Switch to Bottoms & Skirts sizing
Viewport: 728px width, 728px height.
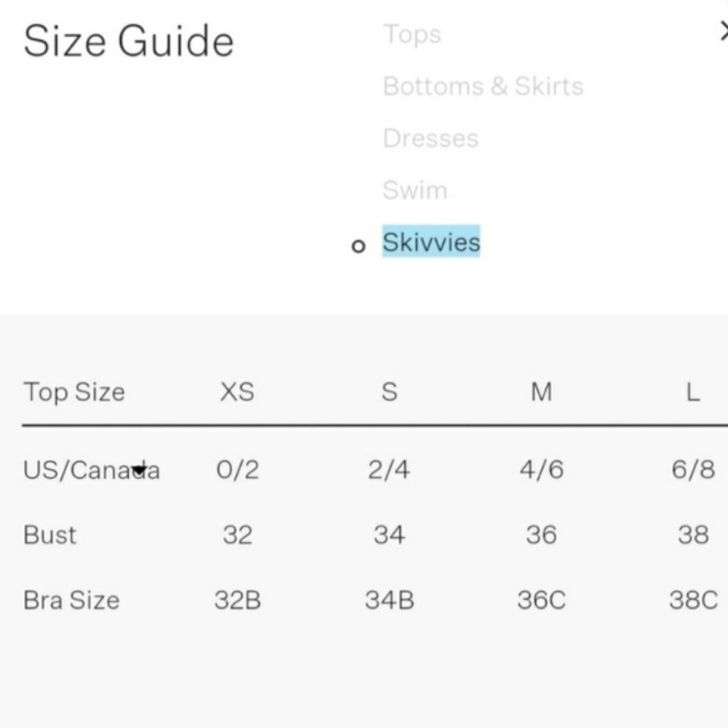[x=483, y=87]
